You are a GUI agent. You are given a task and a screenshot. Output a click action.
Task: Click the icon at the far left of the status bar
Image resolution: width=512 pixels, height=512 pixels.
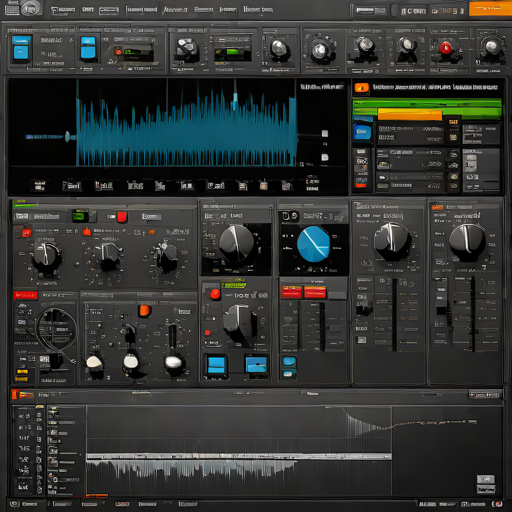point(14,504)
